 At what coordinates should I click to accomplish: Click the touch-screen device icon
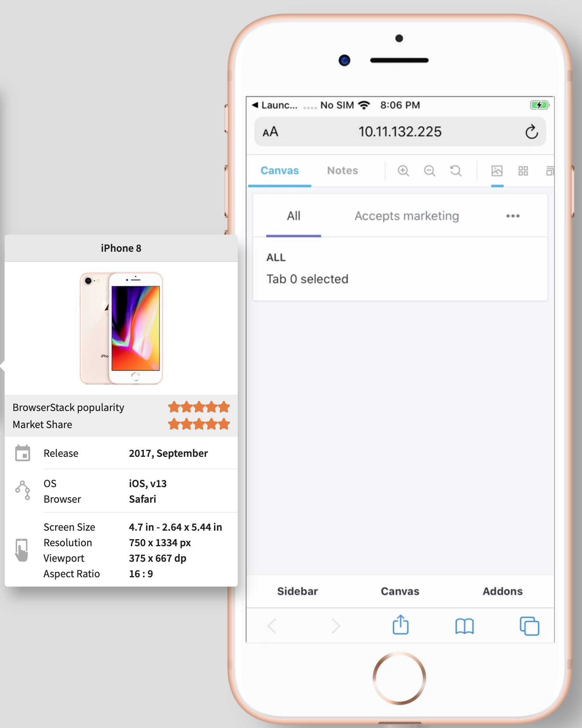click(22, 550)
